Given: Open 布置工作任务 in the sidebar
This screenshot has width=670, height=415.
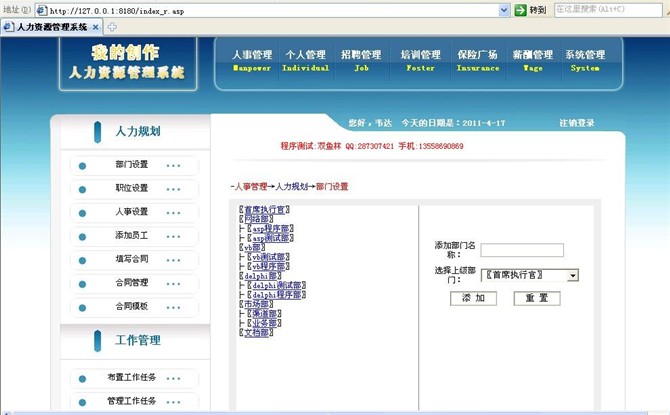Looking at the screenshot, I should coord(131,378).
